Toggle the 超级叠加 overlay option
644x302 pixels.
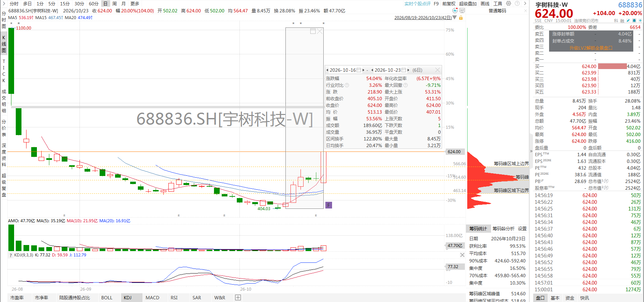pyautogui.click(x=468, y=4)
